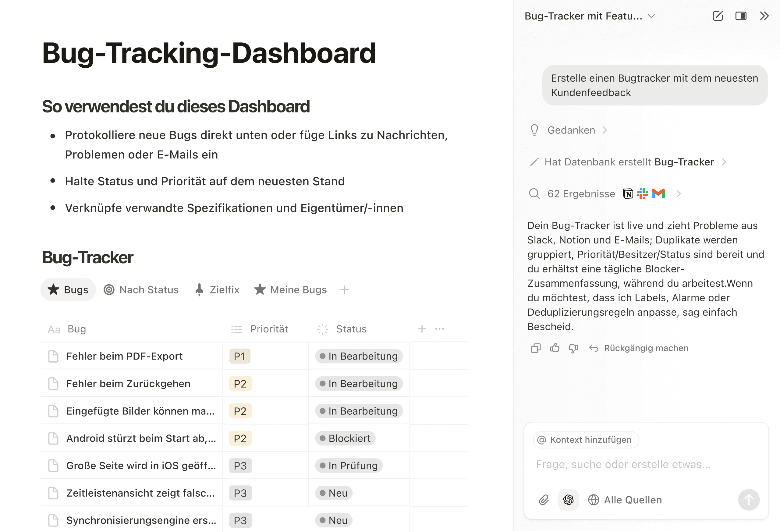Click Rückgängig machen to undo
The image size is (780, 532).
pyautogui.click(x=639, y=348)
